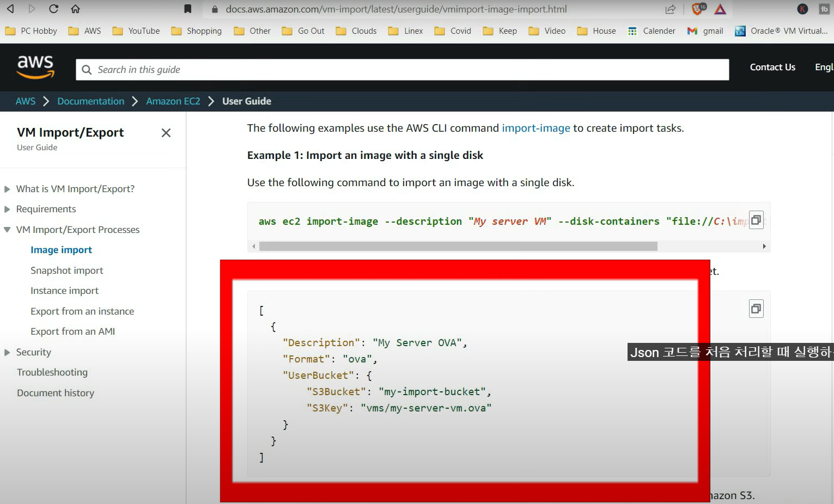Go to the AWS logo homepage

point(35,67)
